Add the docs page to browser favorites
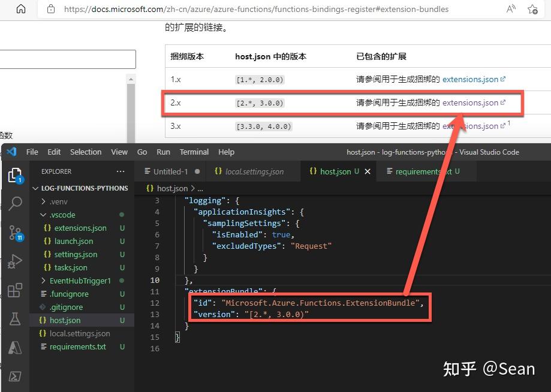551x392 pixels. point(532,9)
